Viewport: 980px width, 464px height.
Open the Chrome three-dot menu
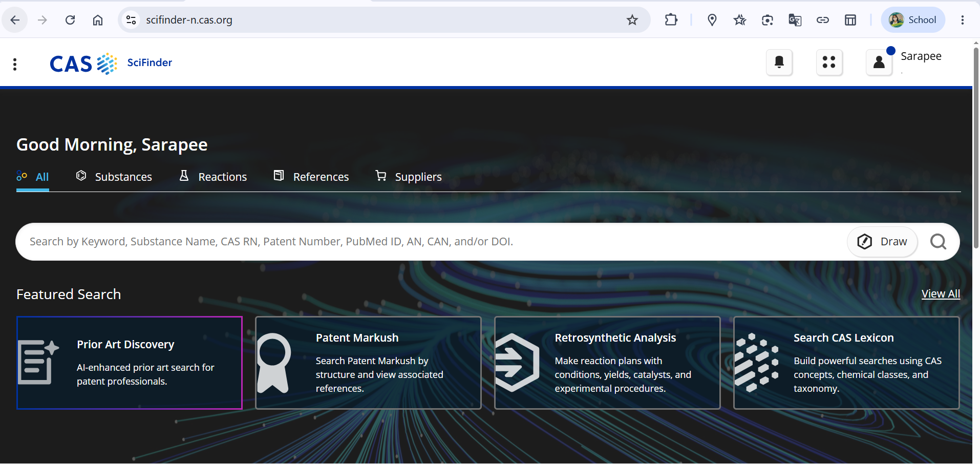coord(963,20)
